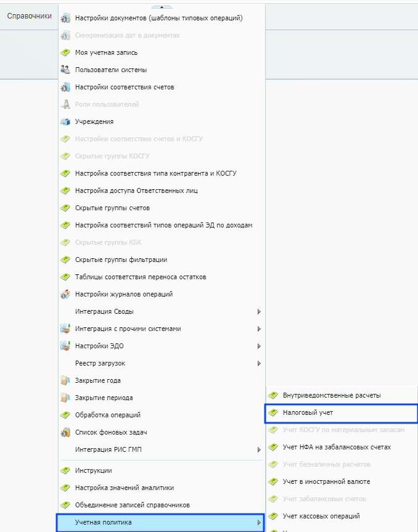Expand Интеграция Своды submenu arrow

point(259,311)
